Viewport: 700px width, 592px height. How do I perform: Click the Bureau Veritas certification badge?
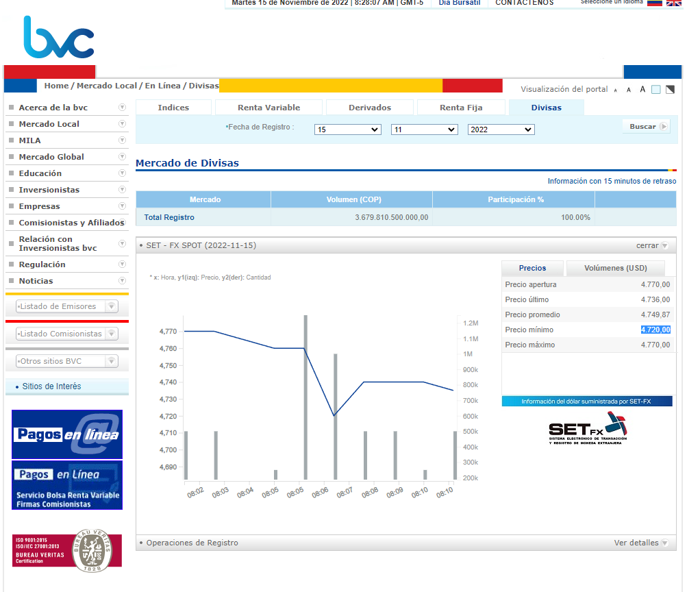67,550
